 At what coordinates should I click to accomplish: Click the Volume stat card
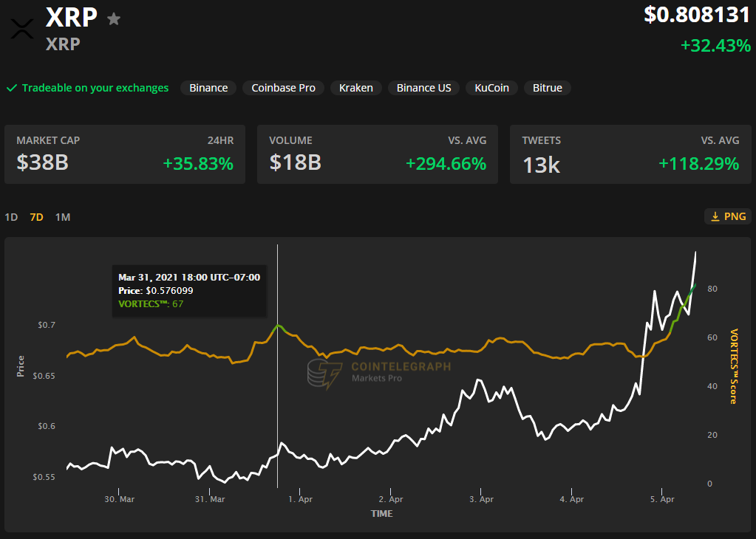point(378,154)
